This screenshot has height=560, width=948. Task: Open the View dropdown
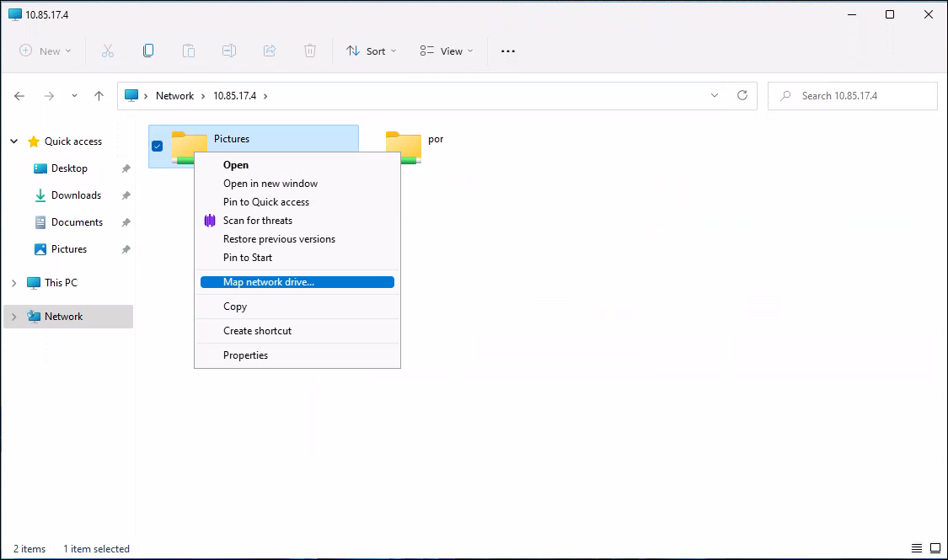(447, 51)
